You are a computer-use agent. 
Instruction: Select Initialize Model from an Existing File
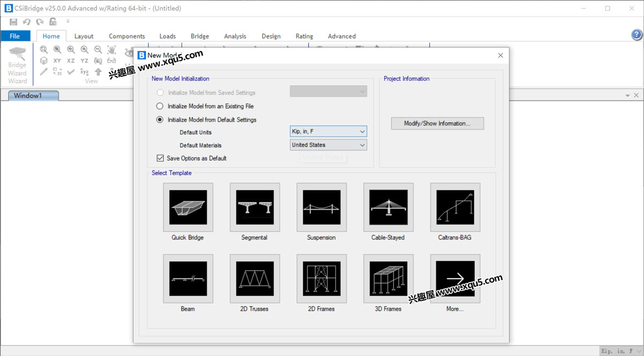[x=205, y=106]
